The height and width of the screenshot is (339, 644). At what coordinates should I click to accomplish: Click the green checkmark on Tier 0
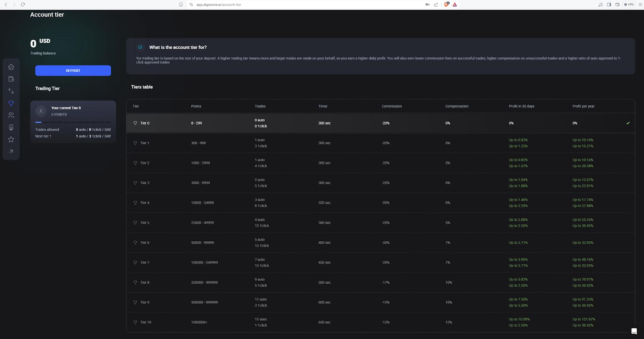628,123
